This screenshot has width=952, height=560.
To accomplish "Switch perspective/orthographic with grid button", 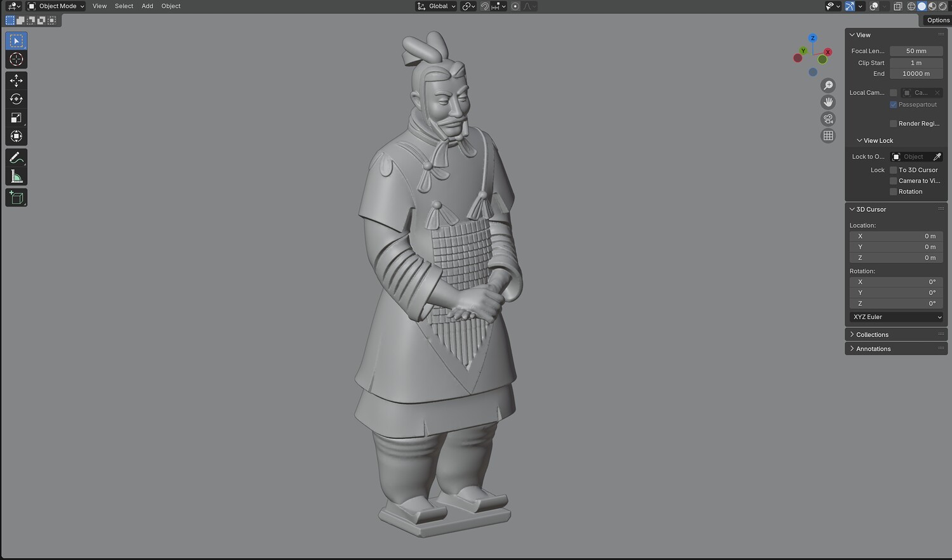I will click(828, 136).
